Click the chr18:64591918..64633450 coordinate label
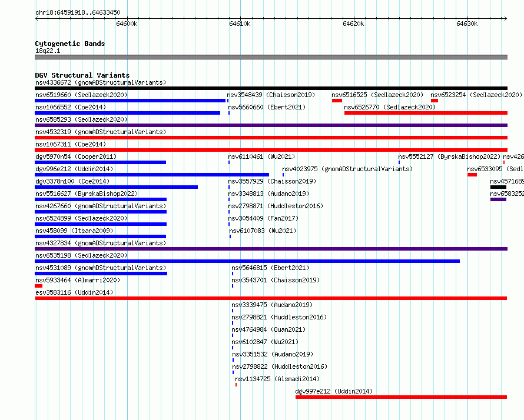 [x=78, y=12]
